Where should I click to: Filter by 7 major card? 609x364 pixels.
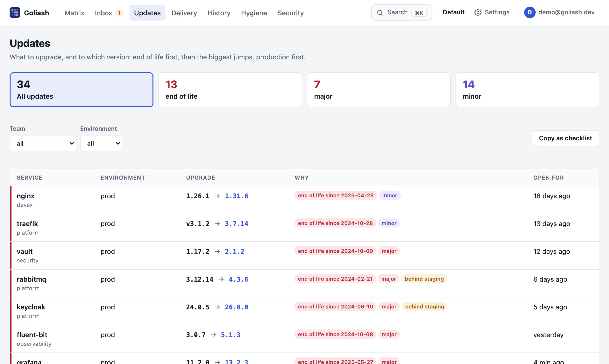[379, 90]
